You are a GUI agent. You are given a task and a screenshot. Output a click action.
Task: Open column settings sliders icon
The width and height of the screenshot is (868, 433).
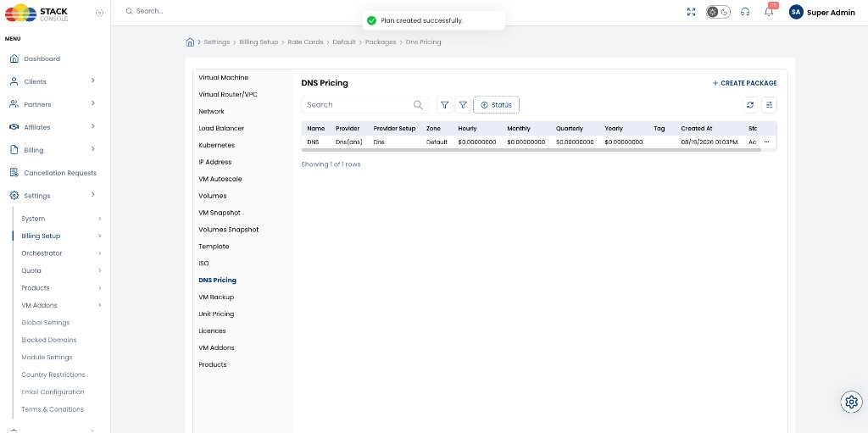[x=770, y=105]
